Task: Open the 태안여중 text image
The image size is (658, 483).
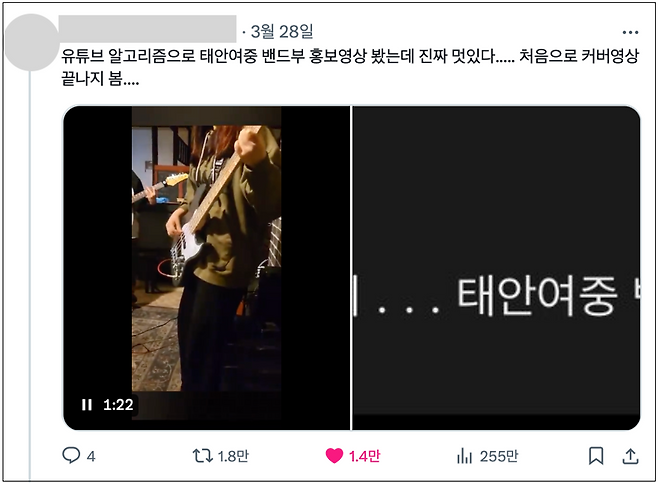Action: (x=496, y=268)
